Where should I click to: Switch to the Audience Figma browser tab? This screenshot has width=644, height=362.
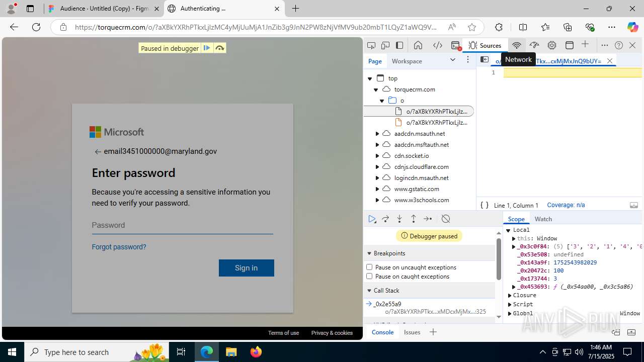click(104, 9)
